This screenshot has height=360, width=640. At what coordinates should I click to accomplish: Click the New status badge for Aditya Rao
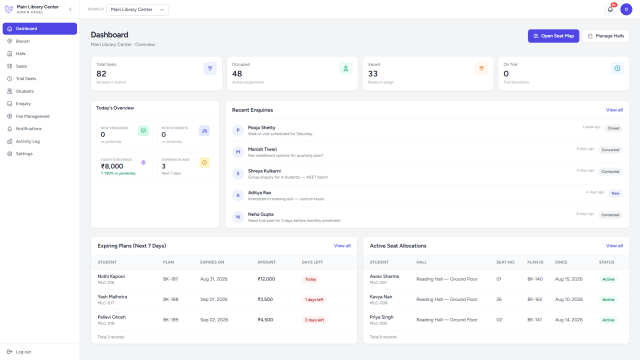tap(615, 193)
